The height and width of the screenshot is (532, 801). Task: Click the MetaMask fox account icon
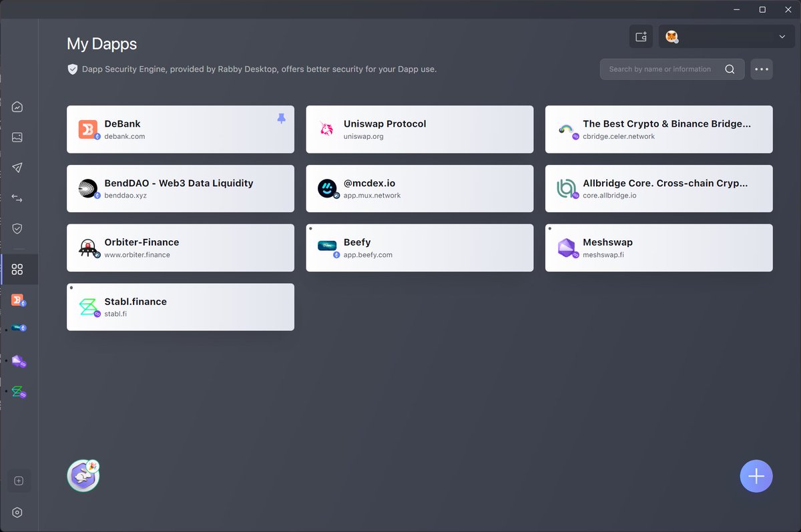(672, 37)
